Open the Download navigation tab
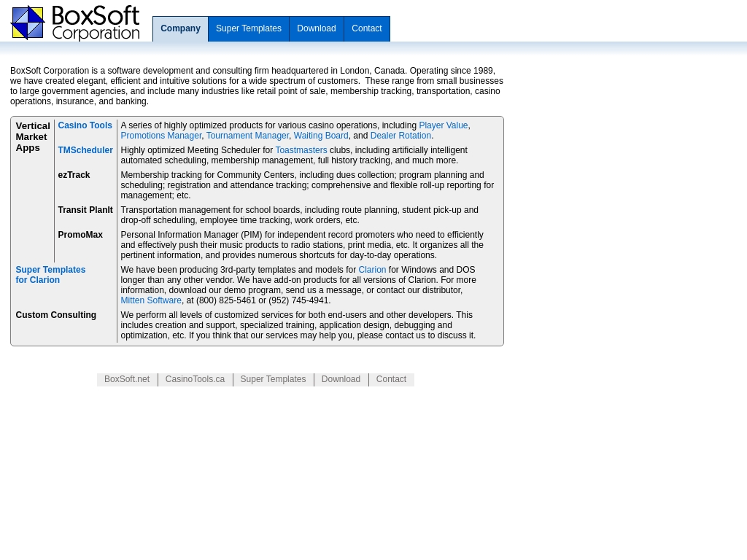Image resolution: width=747 pixels, height=560 pixels. tap(316, 28)
